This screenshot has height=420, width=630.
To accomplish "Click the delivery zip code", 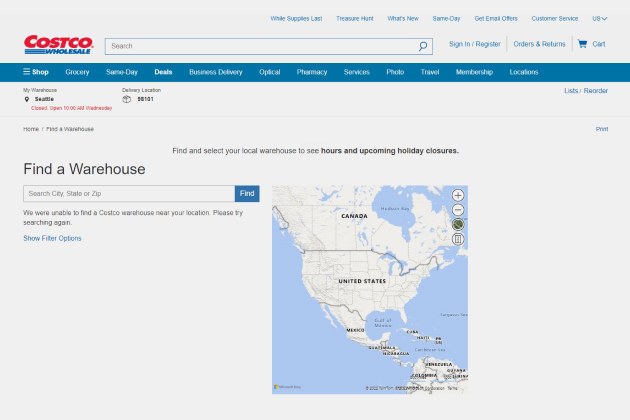I will click(x=145, y=99).
